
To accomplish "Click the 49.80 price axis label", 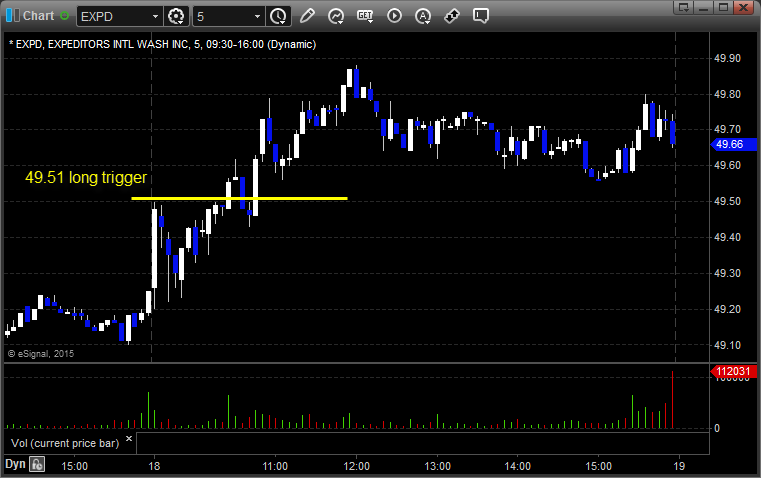I will click(x=728, y=94).
